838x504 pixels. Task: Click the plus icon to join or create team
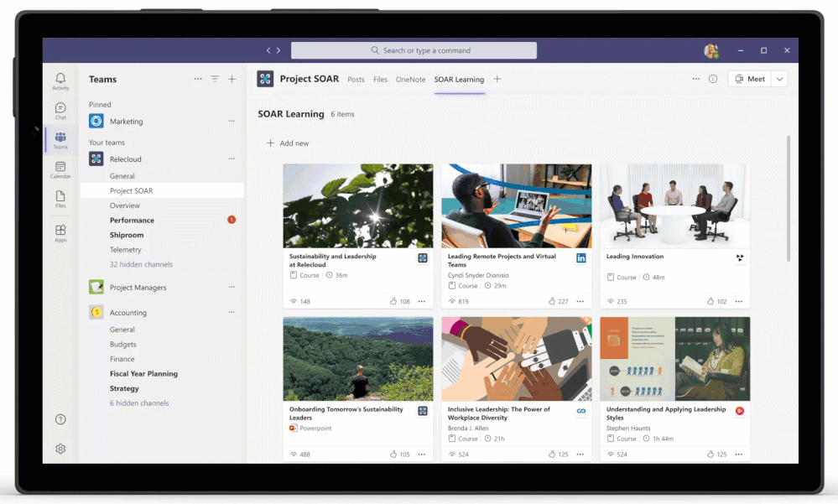[x=232, y=79]
